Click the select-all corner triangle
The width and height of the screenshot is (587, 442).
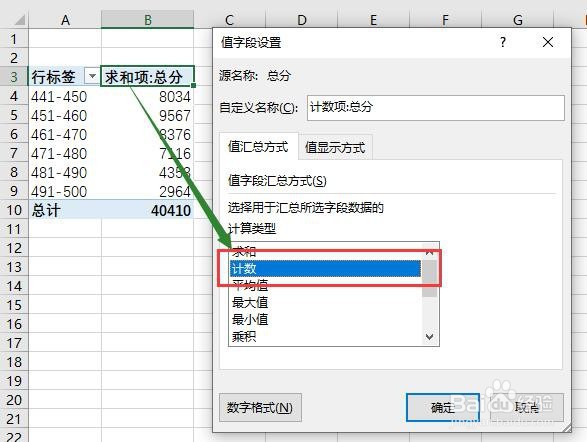coord(19,20)
